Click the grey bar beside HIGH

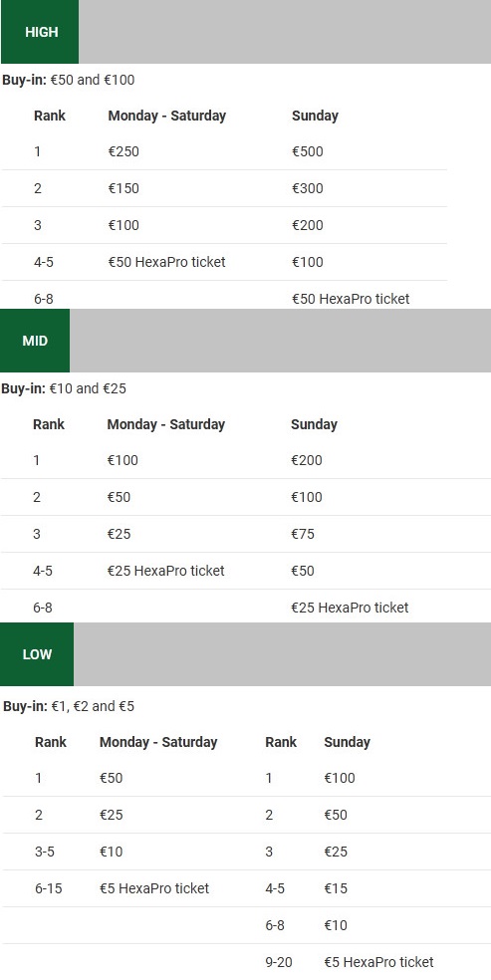coord(285,32)
